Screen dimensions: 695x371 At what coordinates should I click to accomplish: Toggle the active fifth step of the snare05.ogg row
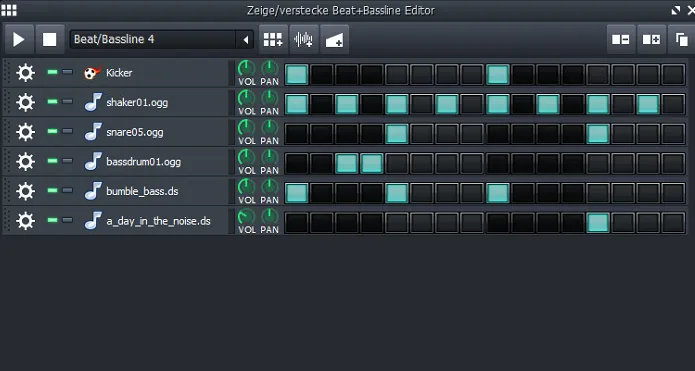(397, 133)
